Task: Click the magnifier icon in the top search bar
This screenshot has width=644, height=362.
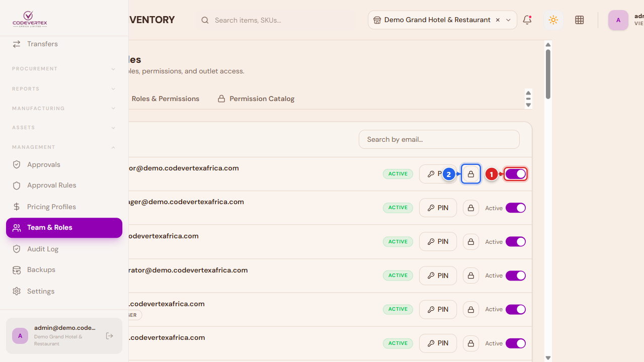Action: click(x=205, y=20)
